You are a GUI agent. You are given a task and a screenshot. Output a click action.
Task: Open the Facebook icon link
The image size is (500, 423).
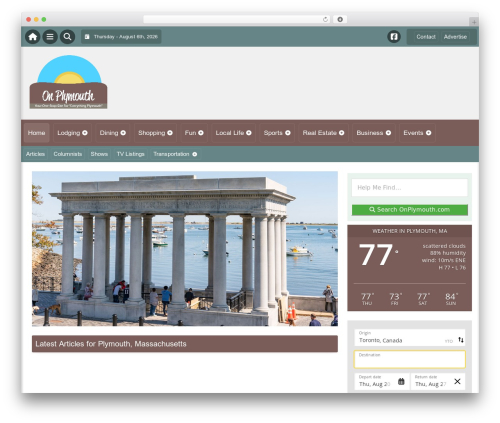point(394,37)
